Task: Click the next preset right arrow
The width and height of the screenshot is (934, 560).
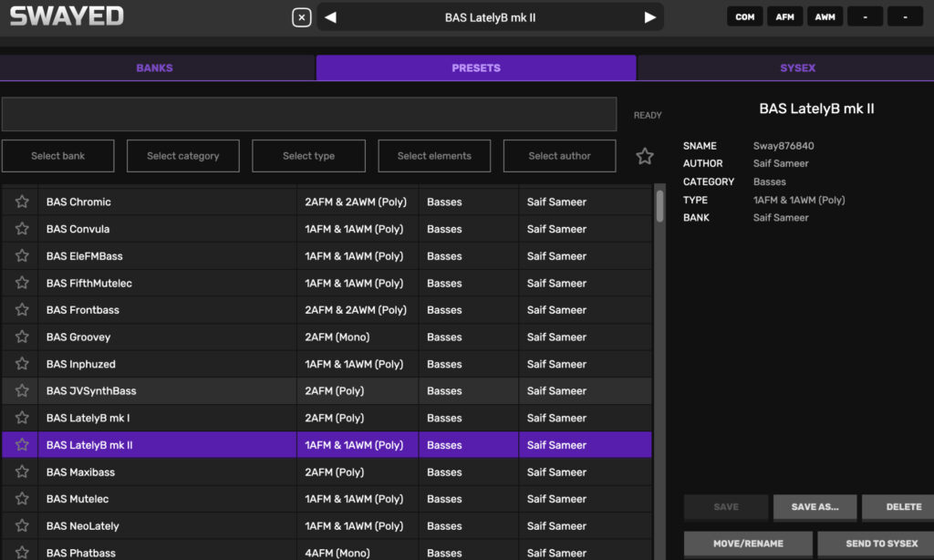Action: coord(649,17)
